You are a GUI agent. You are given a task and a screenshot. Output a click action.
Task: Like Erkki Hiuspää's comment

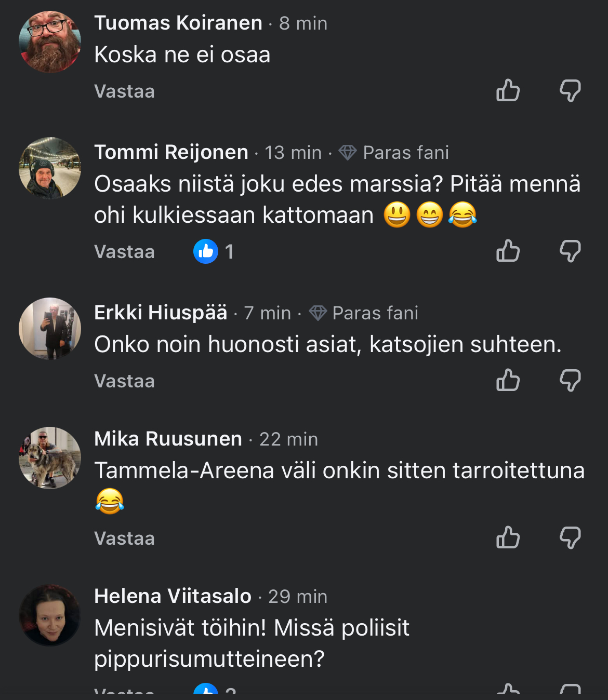(508, 381)
